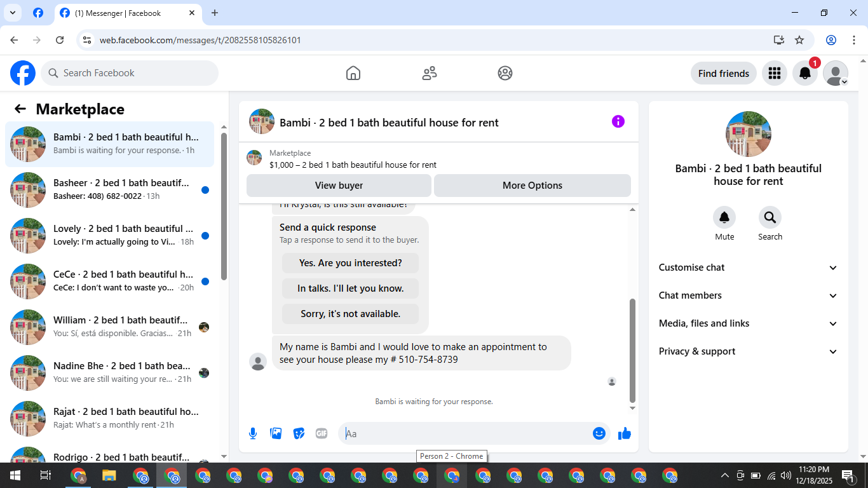This screenshot has height=488, width=868.
Task: Open conversation information purple icon
Action: (618, 121)
